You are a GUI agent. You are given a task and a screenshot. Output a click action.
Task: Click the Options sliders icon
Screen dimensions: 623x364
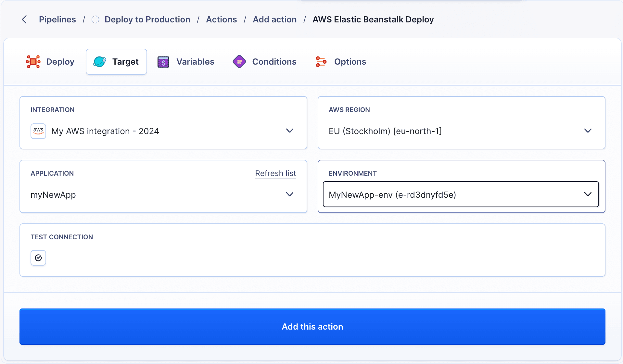pyautogui.click(x=321, y=62)
